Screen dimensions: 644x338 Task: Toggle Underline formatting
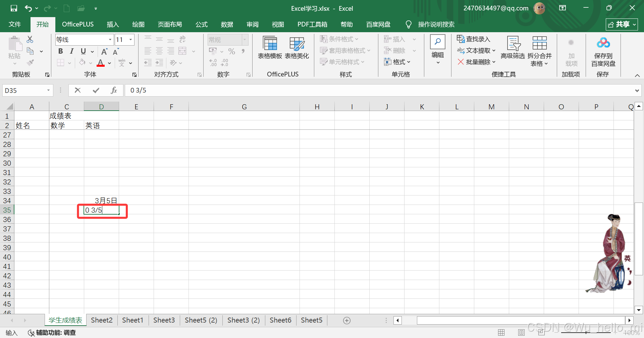point(83,51)
